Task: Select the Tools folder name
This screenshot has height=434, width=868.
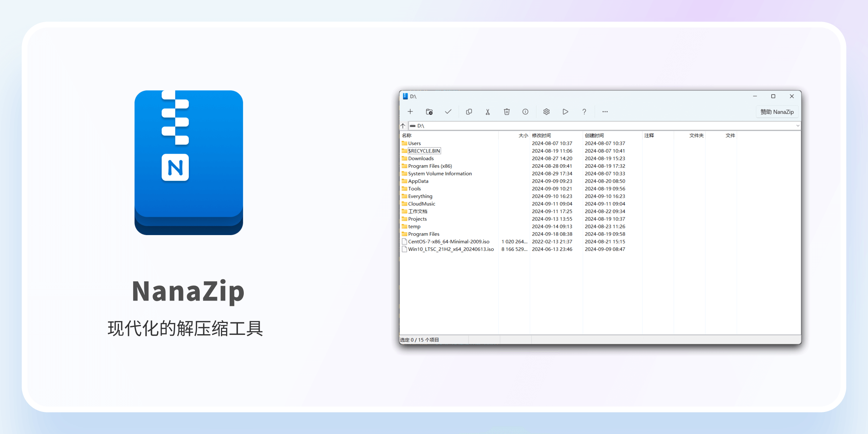Action: (414, 189)
